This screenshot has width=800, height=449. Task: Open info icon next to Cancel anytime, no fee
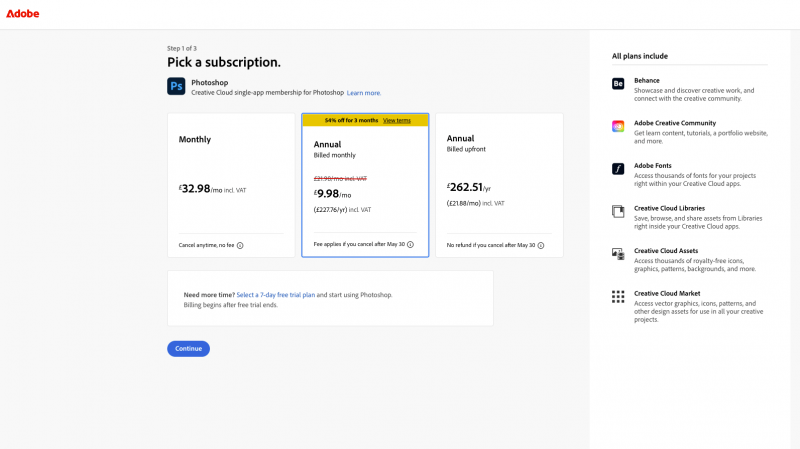[x=240, y=245]
